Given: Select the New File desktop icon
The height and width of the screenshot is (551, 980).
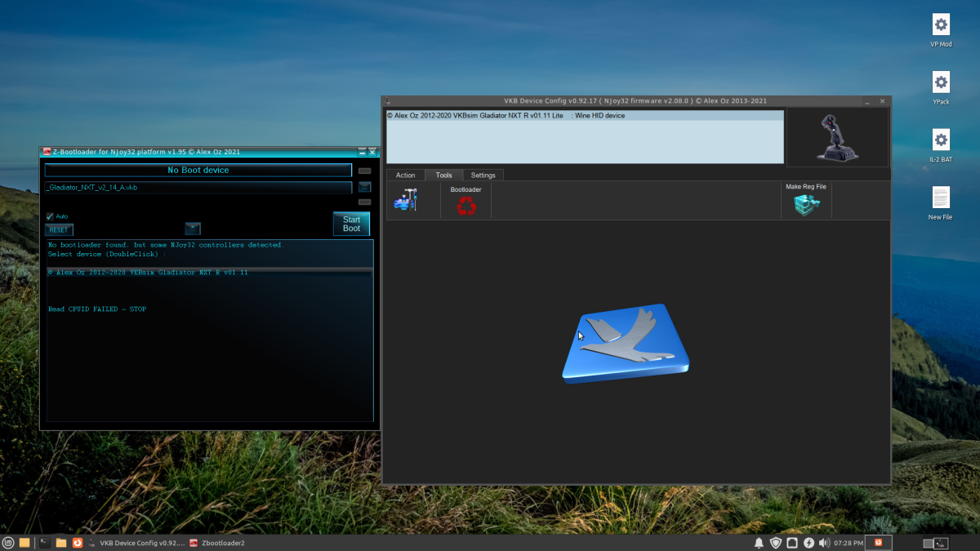Looking at the screenshot, I should tap(941, 198).
